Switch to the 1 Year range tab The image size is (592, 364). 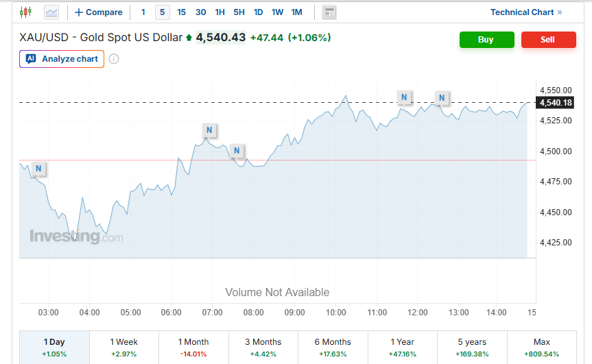(403, 346)
